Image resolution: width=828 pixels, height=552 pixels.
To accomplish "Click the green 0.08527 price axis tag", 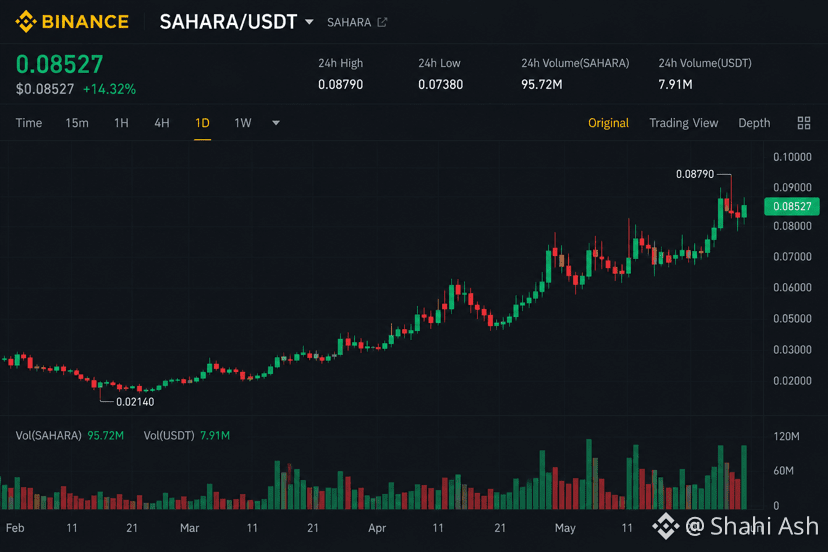I will [x=792, y=207].
